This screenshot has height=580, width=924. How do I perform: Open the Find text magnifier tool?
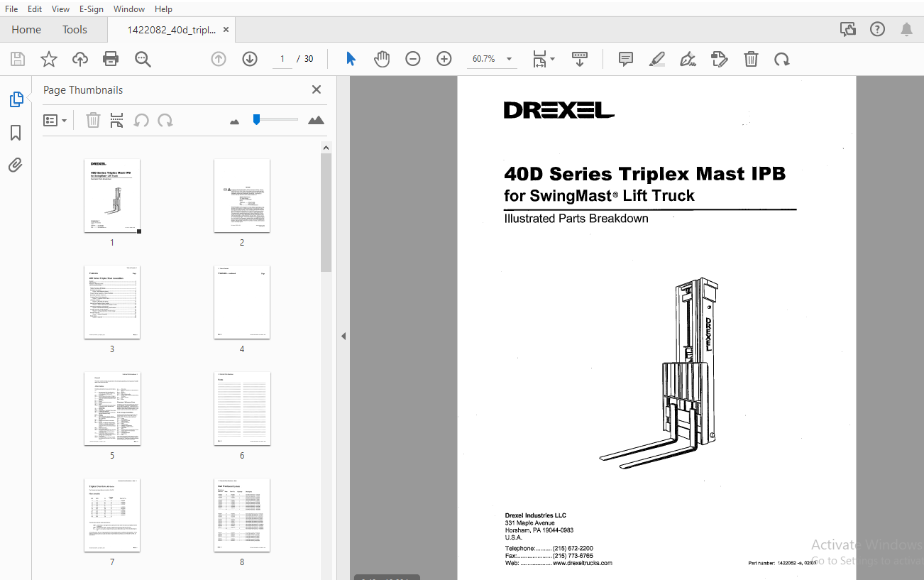click(143, 59)
